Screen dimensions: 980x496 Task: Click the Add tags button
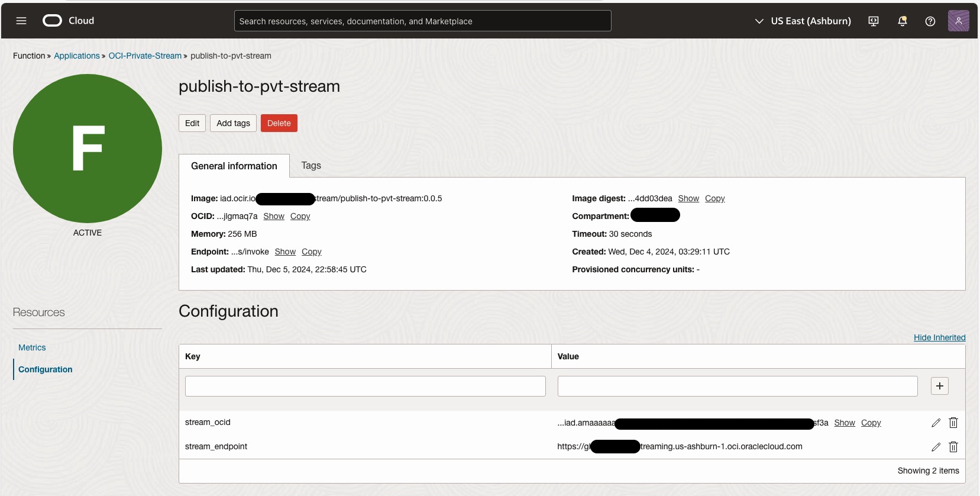[233, 123]
